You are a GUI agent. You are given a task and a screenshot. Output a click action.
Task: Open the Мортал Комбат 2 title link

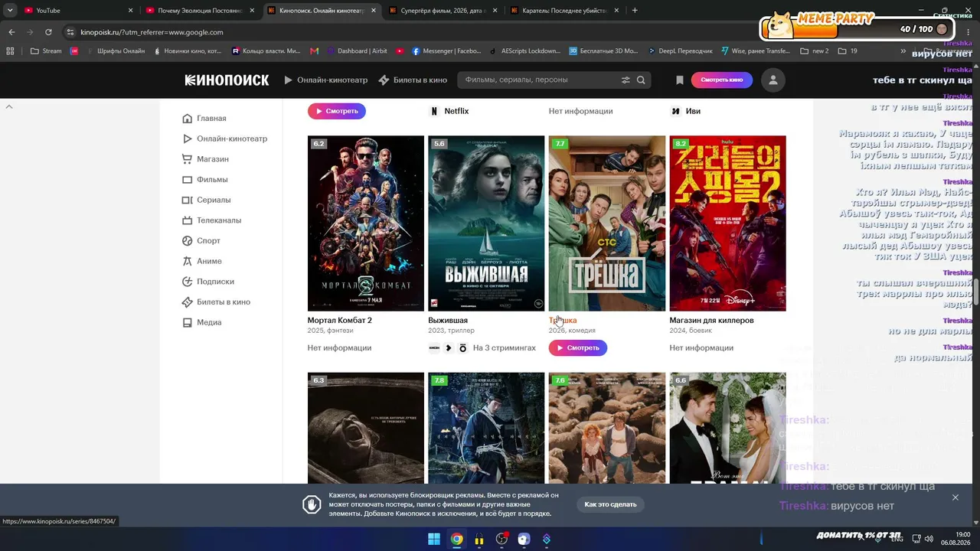[x=340, y=321]
